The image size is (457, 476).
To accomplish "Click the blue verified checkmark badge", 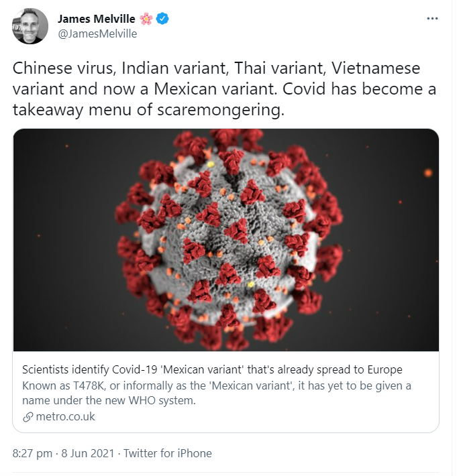I will click(162, 19).
